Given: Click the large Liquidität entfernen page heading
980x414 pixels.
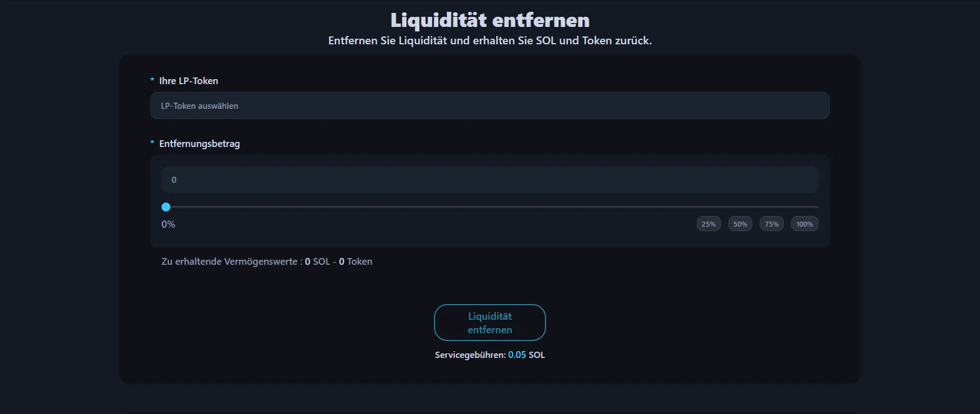Looking at the screenshot, I should pyautogui.click(x=489, y=20).
